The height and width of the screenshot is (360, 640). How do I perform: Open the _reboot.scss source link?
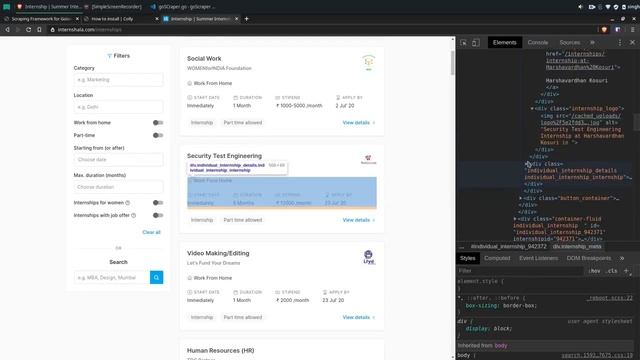[610, 298]
